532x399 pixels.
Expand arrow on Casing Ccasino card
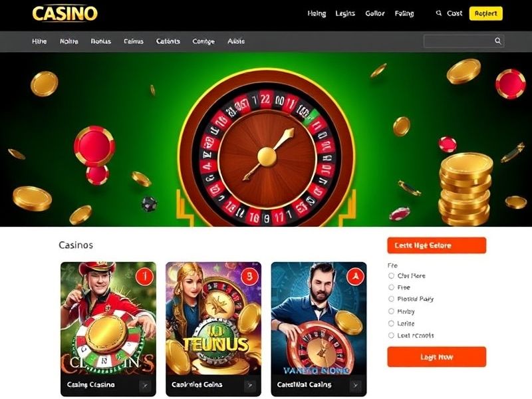point(145,386)
